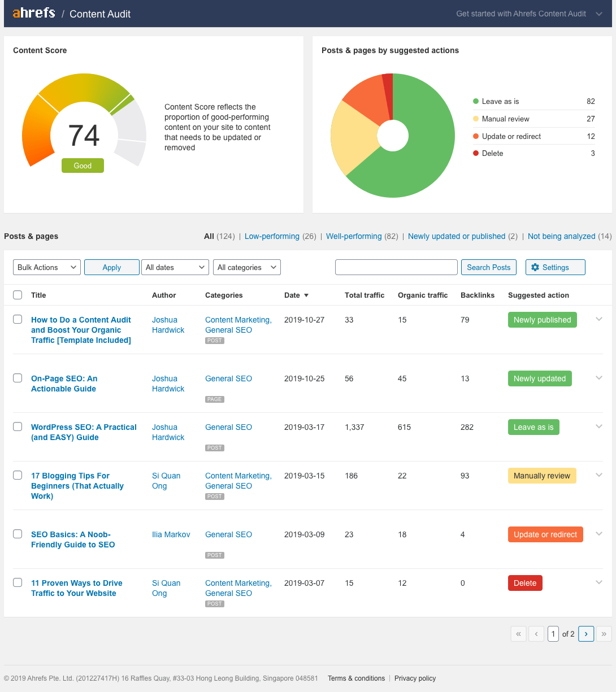Open the Not being analyzed tab

[x=561, y=236]
